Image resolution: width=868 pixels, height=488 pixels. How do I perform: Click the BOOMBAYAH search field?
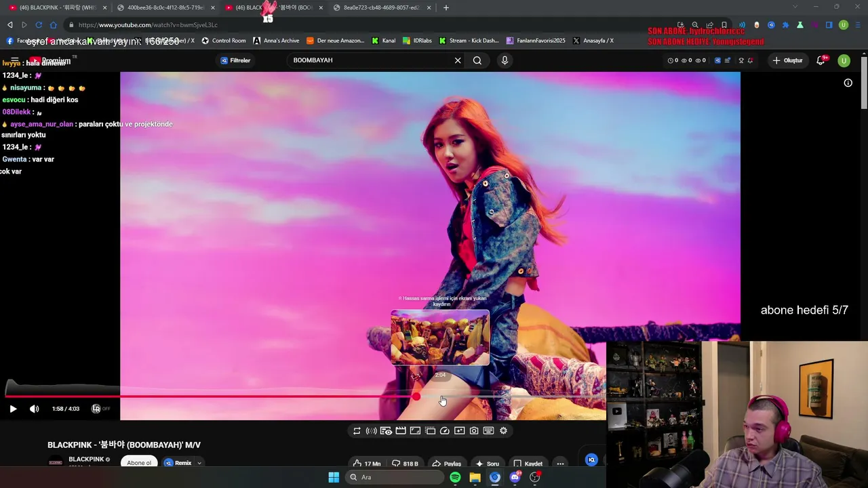coord(370,60)
